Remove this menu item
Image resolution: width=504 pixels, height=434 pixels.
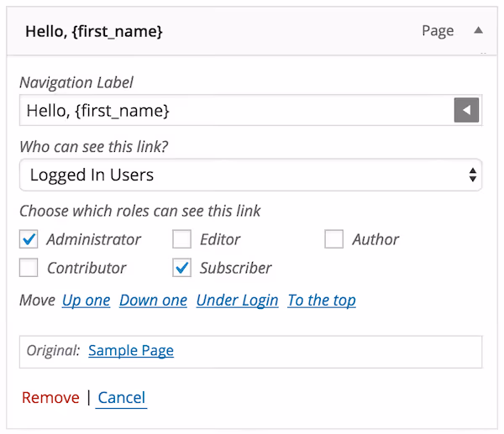coord(50,398)
